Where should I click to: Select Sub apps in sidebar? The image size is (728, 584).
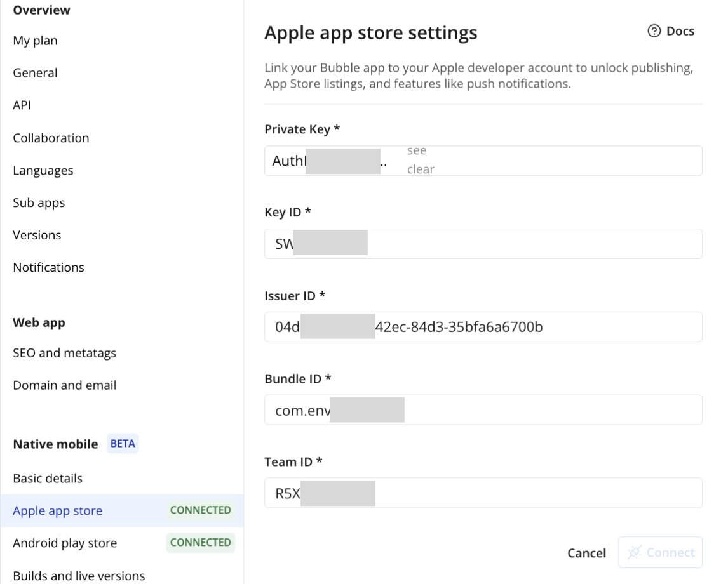[39, 202]
